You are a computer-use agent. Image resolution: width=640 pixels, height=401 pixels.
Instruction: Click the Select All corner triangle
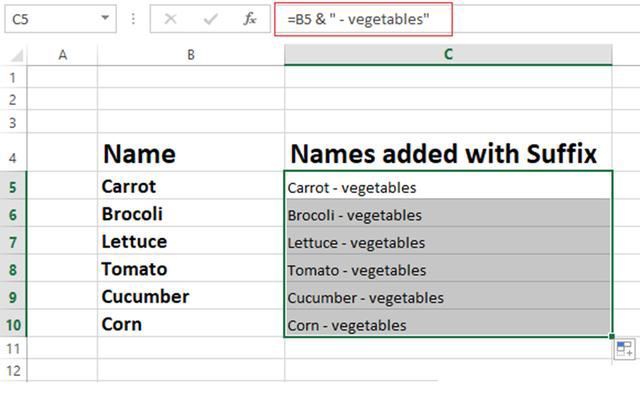tap(17, 55)
